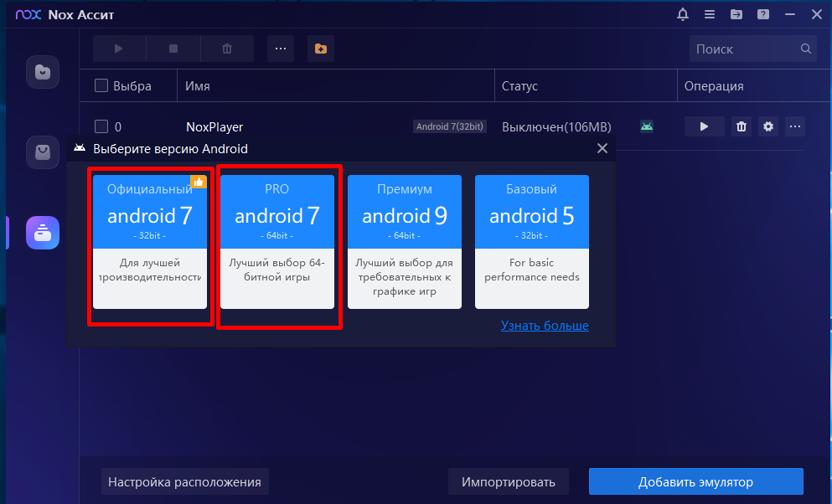Focus the Поиск search field
The image size is (832, 504).
[x=753, y=49]
